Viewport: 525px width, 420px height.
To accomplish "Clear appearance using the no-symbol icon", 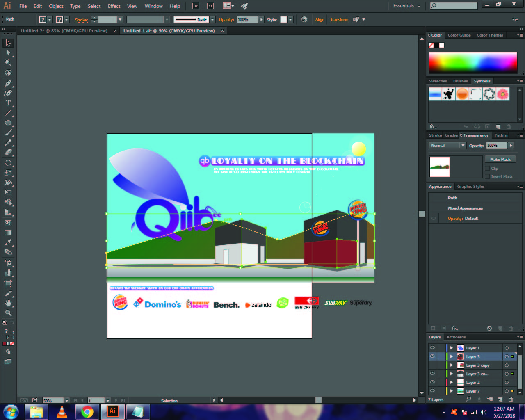I will pos(489,329).
